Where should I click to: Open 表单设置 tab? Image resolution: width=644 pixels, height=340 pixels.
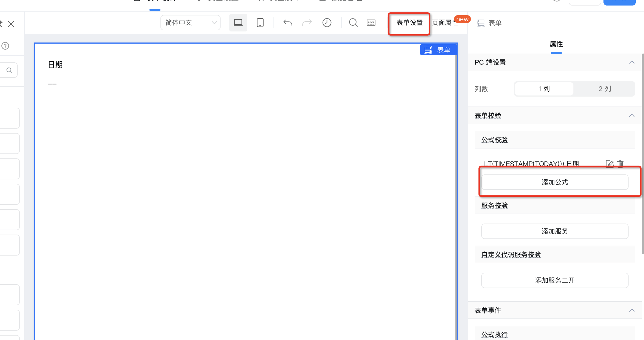click(409, 23)
